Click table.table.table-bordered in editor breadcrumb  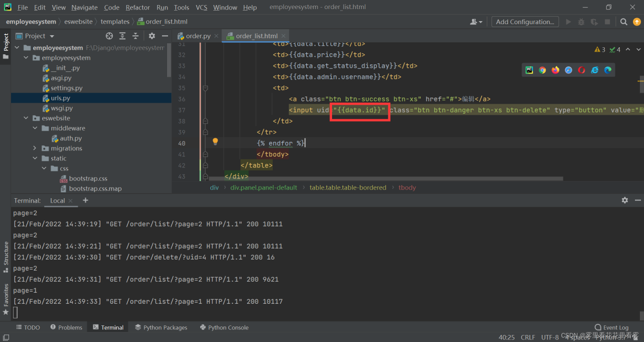pyautogui.click(x=348, y=188)
